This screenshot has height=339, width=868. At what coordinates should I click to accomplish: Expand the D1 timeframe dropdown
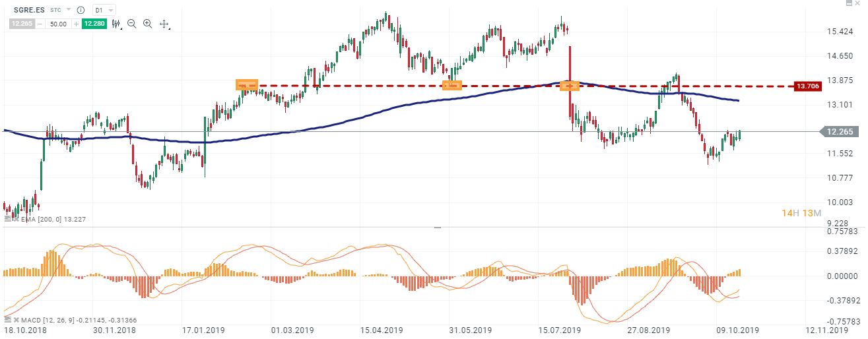(x=104, y=11)
